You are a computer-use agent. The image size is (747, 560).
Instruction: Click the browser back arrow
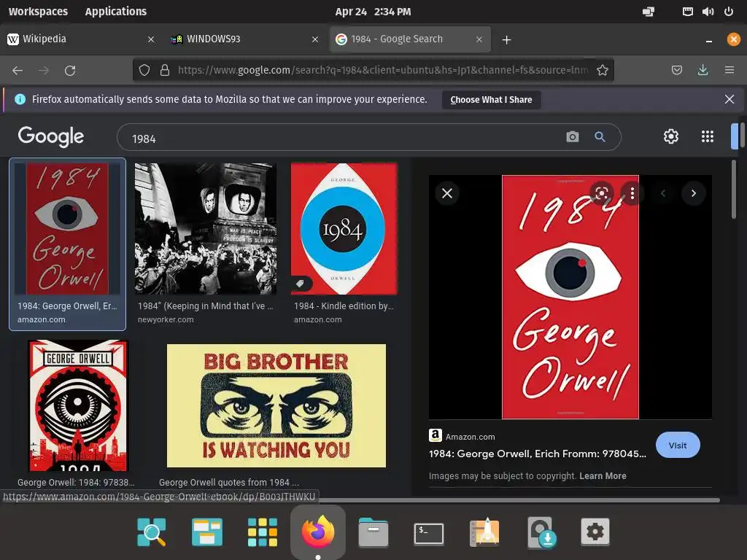pyautogui.click(x=18, y=71)
